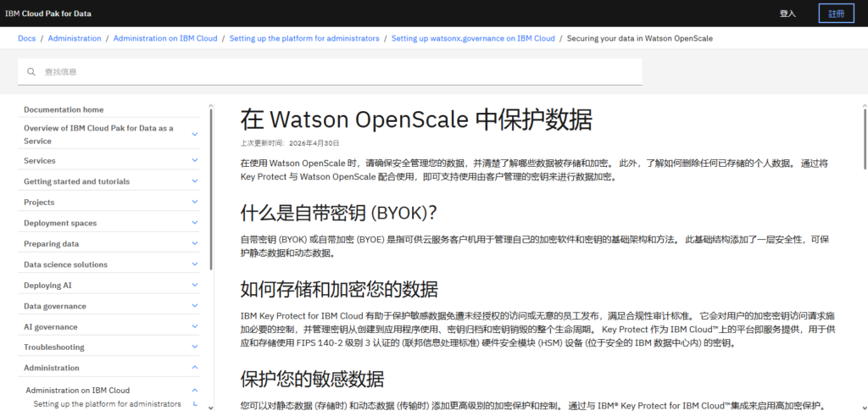868x411 pixels.
Task: Select Overview of IBM Cloud Pak item
Action: click(x=98, y=135)
